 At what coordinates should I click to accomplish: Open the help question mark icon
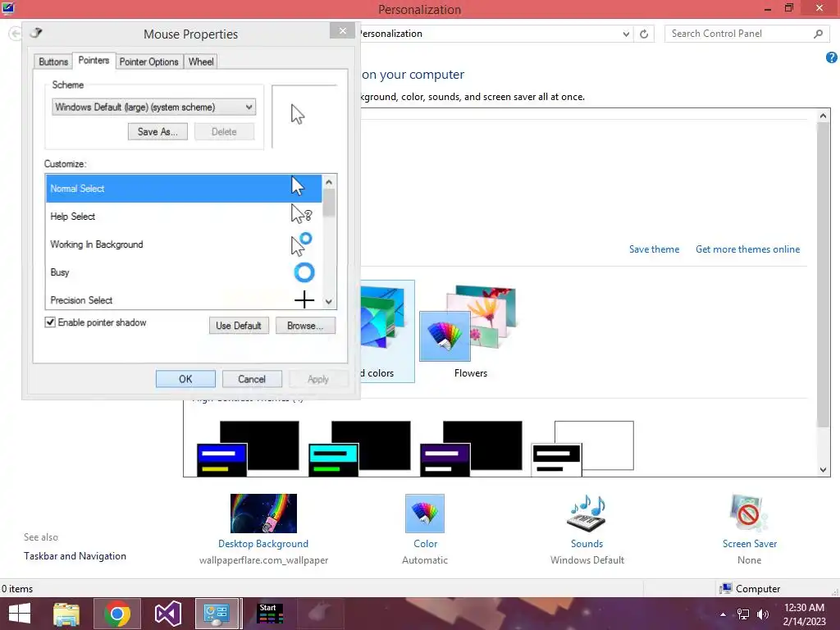(x=832, y=57)
